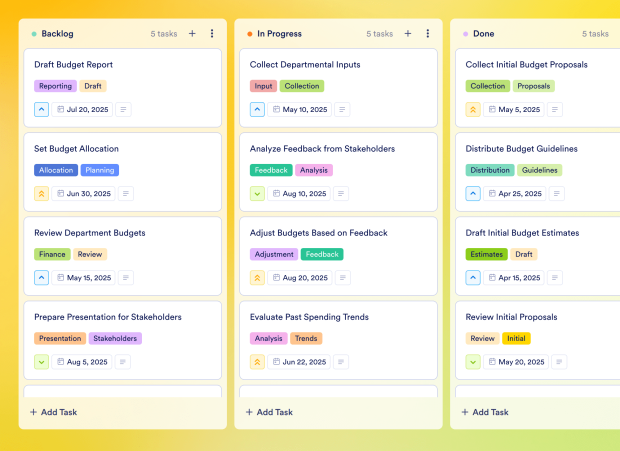Change low priority on Analyze Feedback card

[257, 194]
